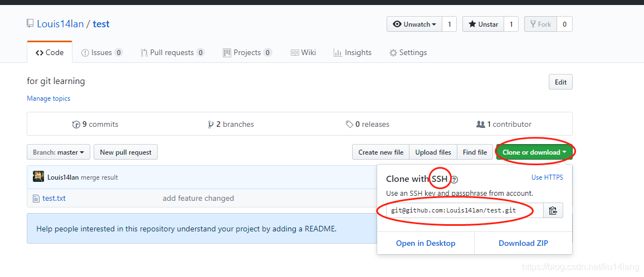Open help icon next to Clone with SSH
This screenshot has width=644, height=277.
click(x=455, y=179)
